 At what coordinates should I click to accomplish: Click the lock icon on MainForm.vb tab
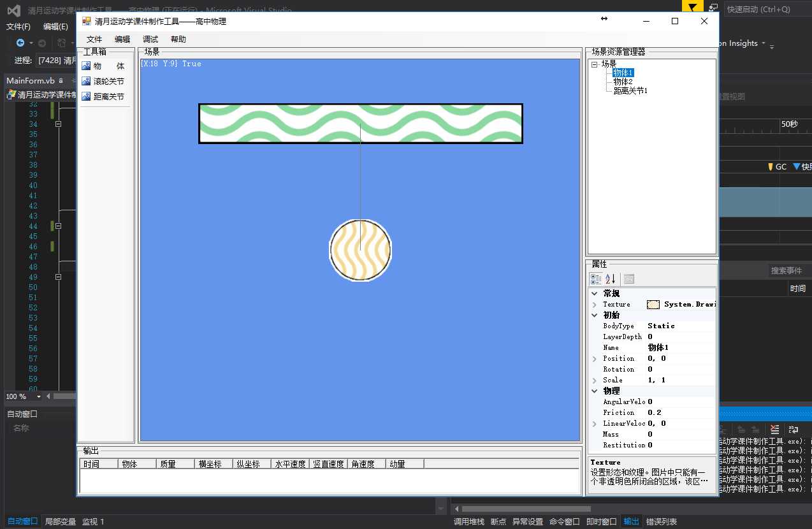61,81
